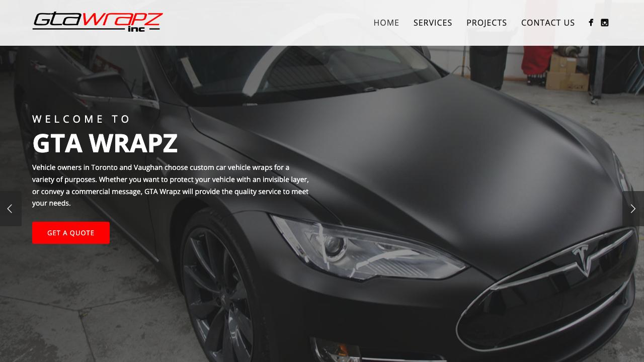Click the GTA Wrapz inc logo
The height and width of the screenshot is (362, 644).
[98, 22]
